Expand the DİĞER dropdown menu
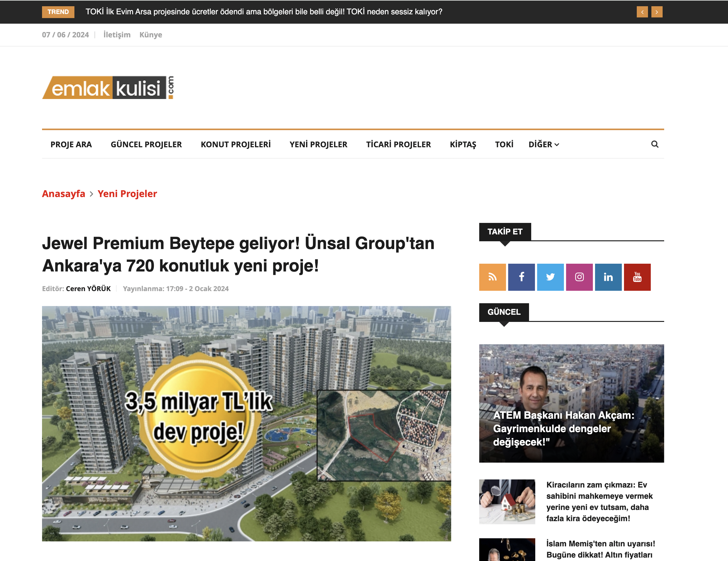 pyautogui.click(x=544, y=144)
